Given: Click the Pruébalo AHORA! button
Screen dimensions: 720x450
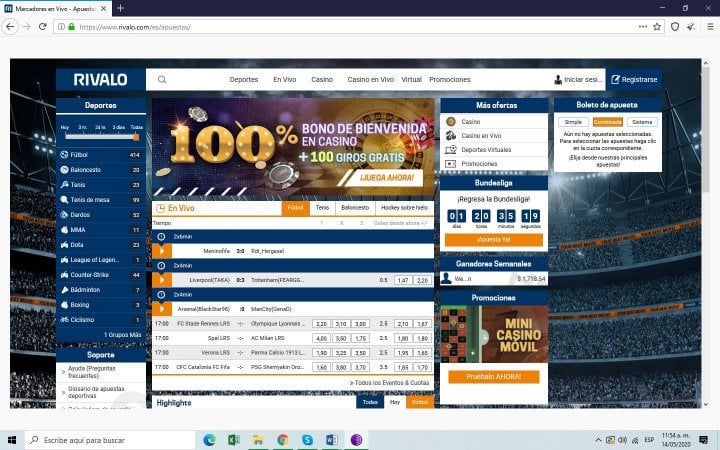Looking at the screenshot, I should [x=494, y=377].
